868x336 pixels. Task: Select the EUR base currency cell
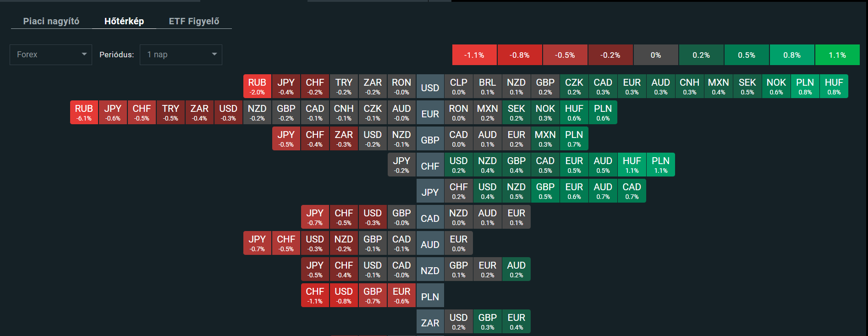430,113
